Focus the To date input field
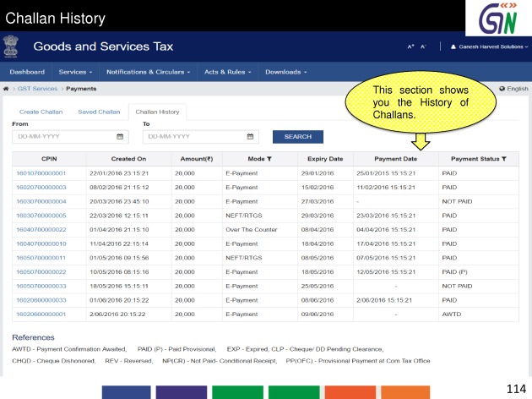This screenshot has width=532, height=399. (200, 136)
